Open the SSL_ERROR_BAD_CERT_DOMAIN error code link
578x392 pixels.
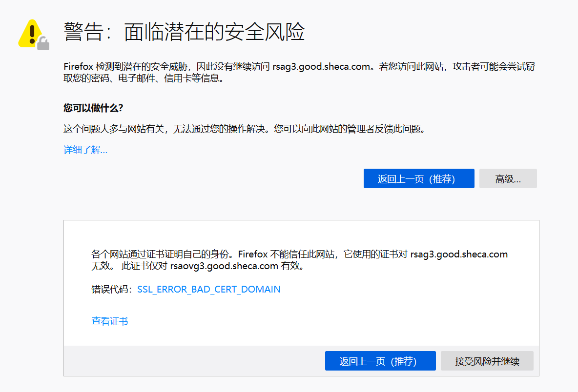pyautogui.click(x=208, y=289)
